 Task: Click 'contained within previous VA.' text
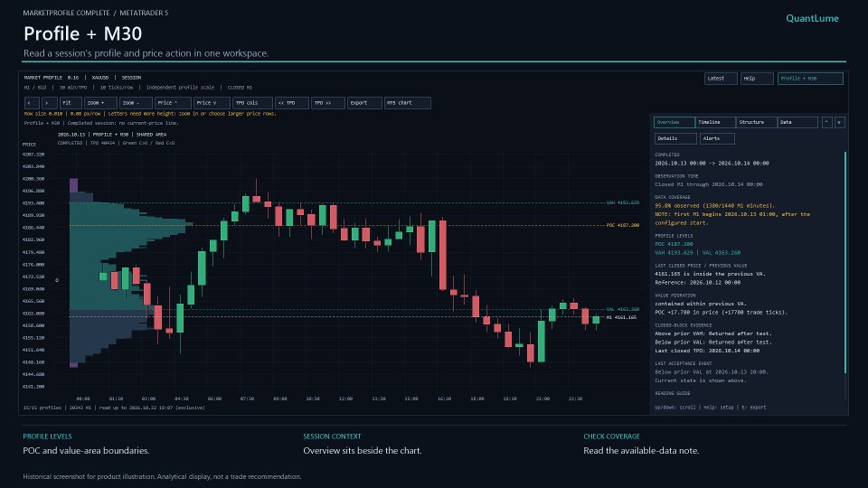(x=701, y=304)
